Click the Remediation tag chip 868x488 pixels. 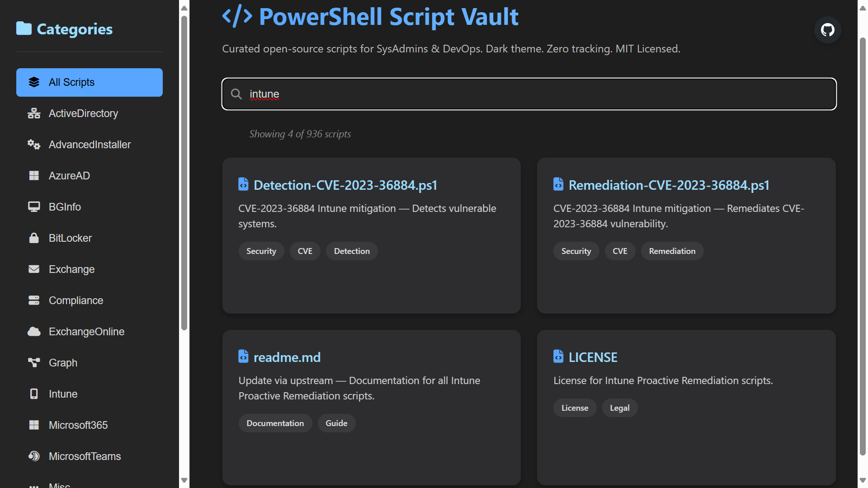pos(672,251)
